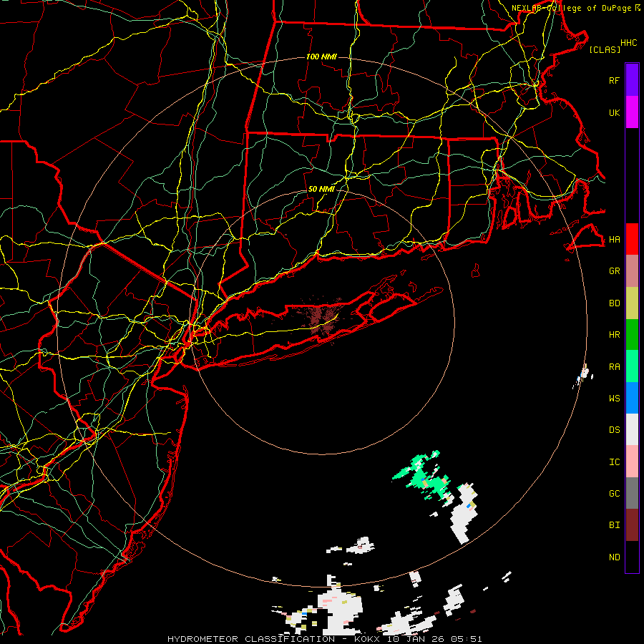Screen dimensions: 644x644
Task: Click the "50 NMI" range ring label
Action: [x=321, y=189]
